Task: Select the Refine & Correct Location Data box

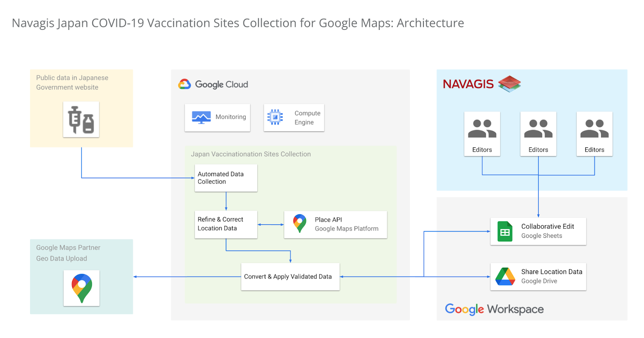Action: click(226, 224)
